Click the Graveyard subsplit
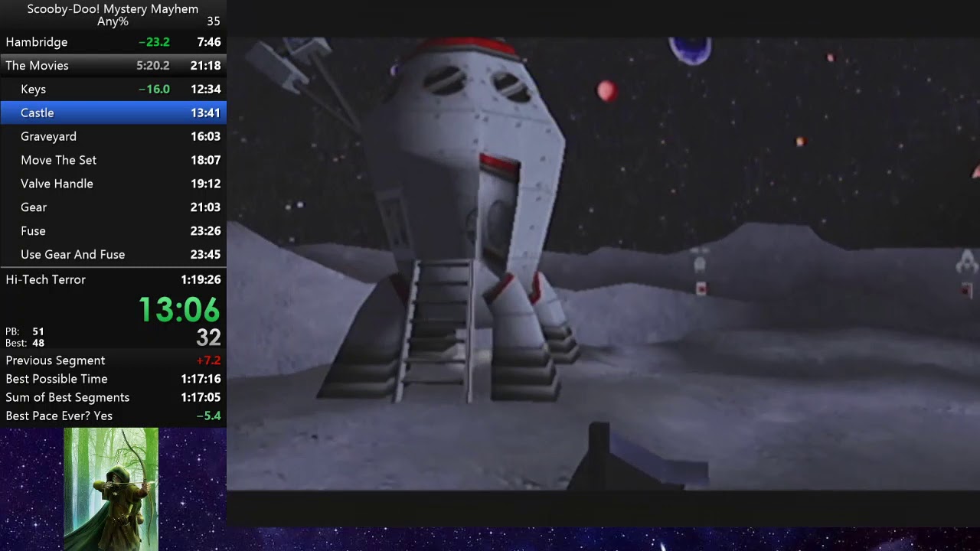980x551 pixels. click(113, 137)
